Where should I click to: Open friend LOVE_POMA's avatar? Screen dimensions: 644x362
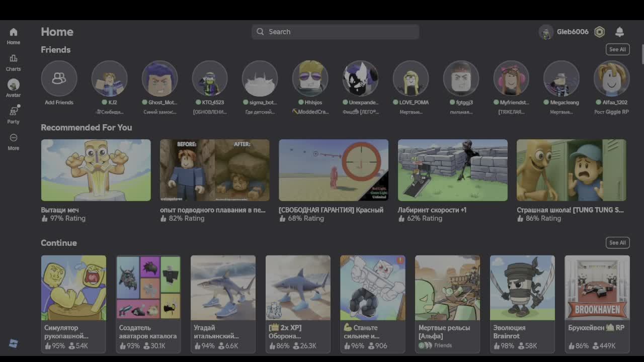(x=411, y=78)
